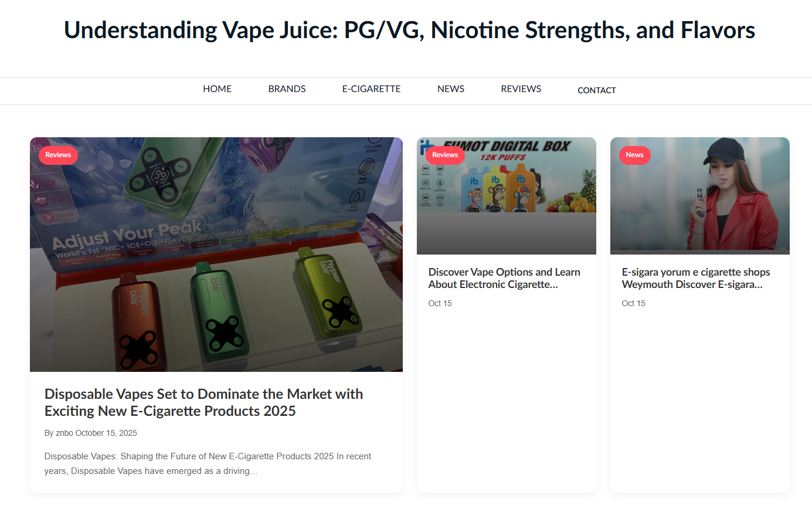Open the REVIEWS navigation item

521,89
